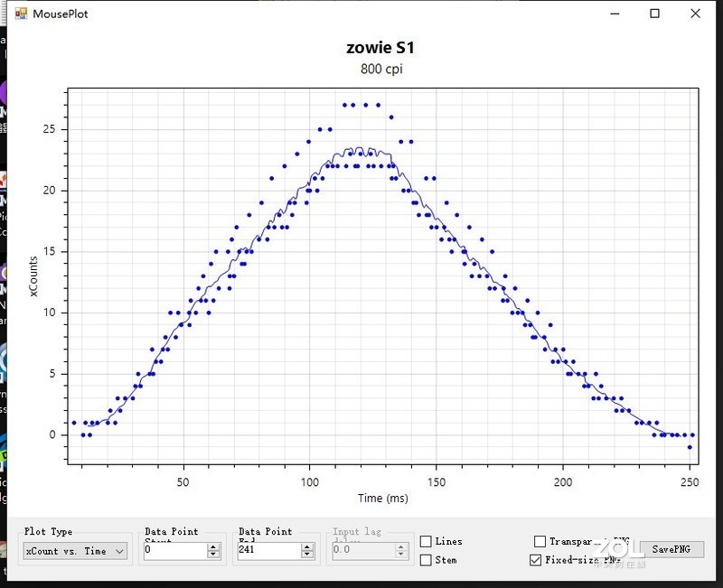Click the 800 cpi subtitle
The image size is (723, 588).
click(x=381, y=70)
